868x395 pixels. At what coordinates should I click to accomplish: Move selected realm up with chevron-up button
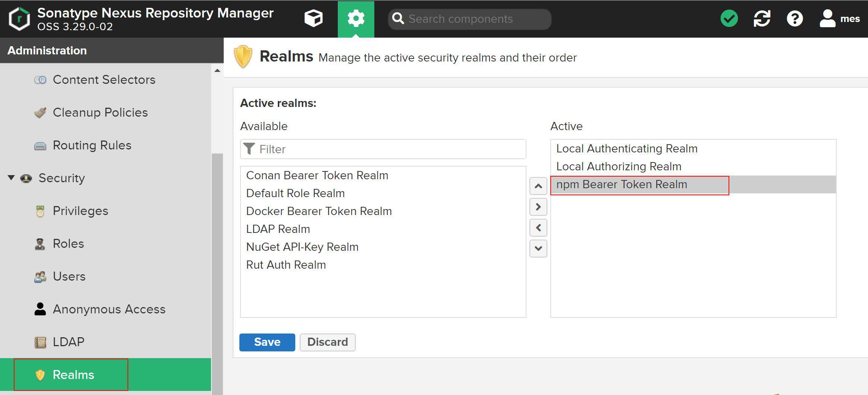pos(538,186)
